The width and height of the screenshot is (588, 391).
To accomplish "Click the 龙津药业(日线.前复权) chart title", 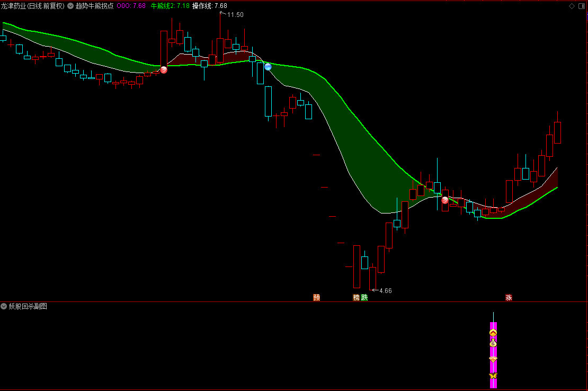I will [x=33, y=6].
